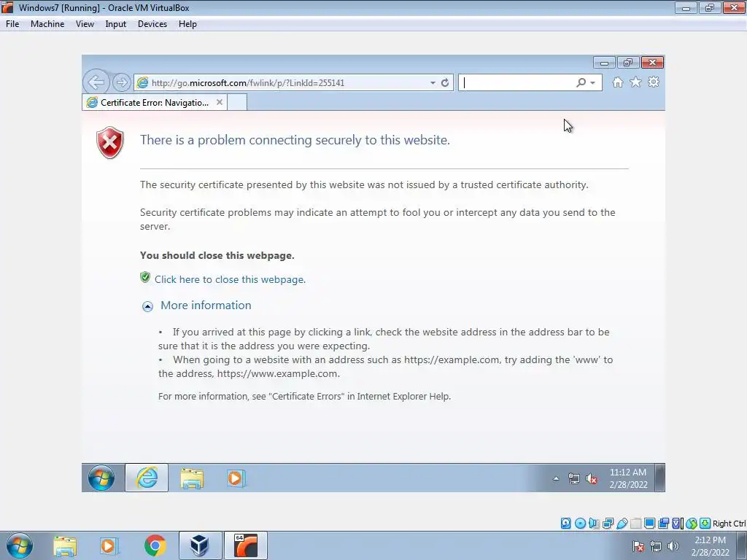Image resolution: width=747 pixels, height=560 pixels.
Task: Click VirtualBox network adapters indicator
Action: coord(608,524)
